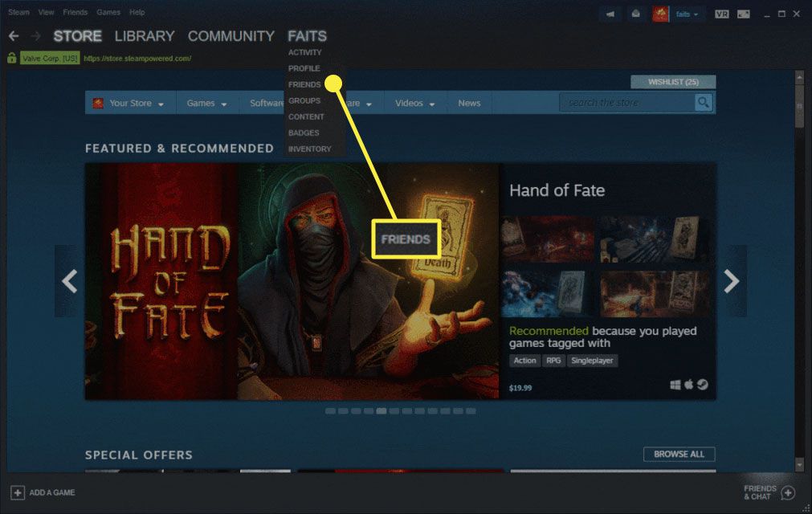Open the Help menu

click(137, 12)
